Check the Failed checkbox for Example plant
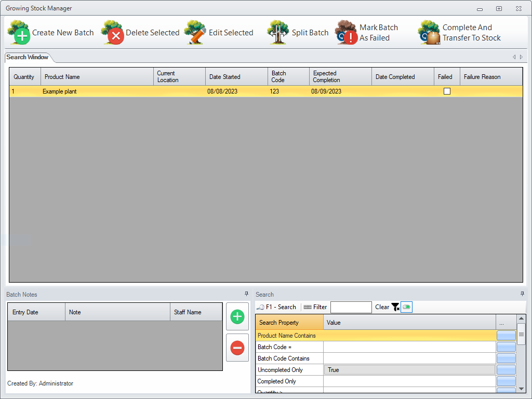 point(447,91)
